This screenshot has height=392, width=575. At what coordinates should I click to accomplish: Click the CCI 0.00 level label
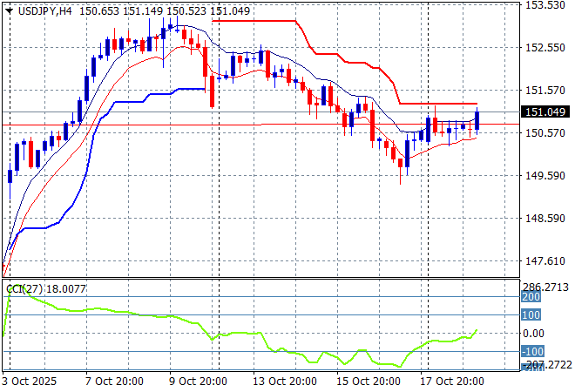(533, 334)
